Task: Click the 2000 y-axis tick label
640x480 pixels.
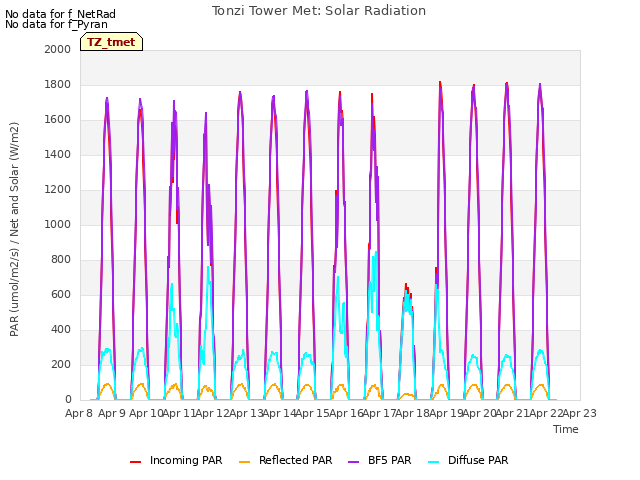Action: tap(58, 49)
